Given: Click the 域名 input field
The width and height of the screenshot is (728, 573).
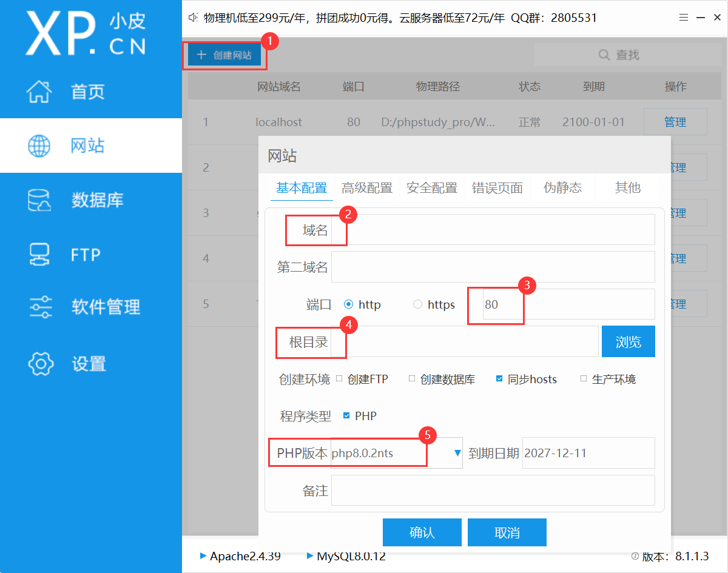Looking at the screenshot, I should pos(500,230).
